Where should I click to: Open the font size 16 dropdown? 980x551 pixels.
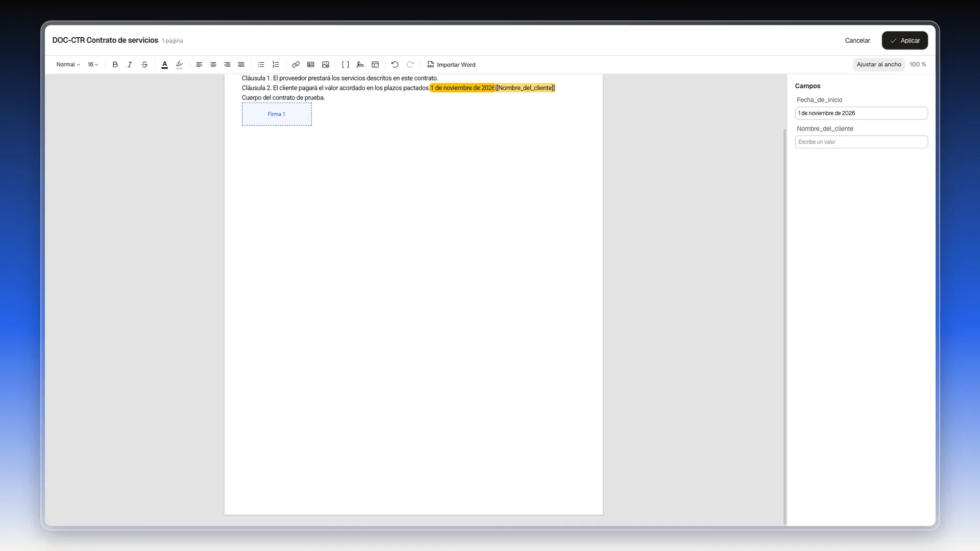tap(93, 65)
